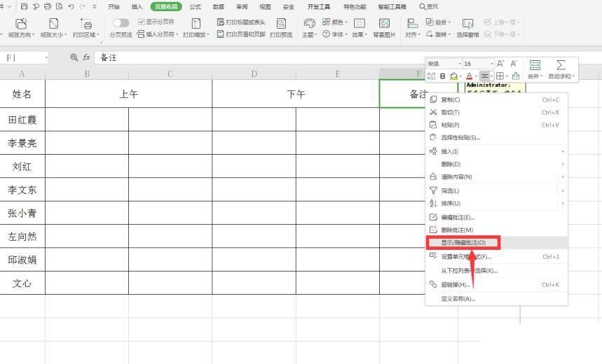Screen dimensions: 602x364
Task: Click the Save icon in quick access bar
Action: click(x=25, y=6)
